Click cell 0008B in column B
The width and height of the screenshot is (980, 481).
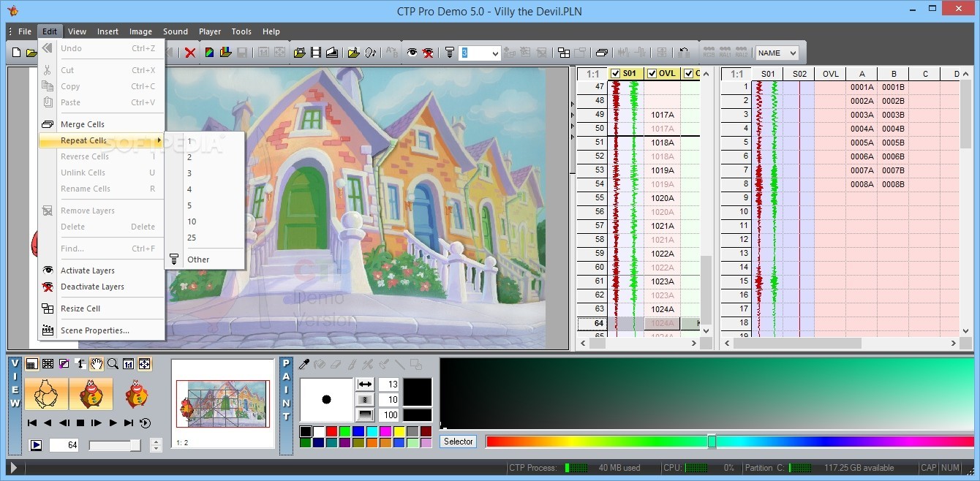[893, 184]
